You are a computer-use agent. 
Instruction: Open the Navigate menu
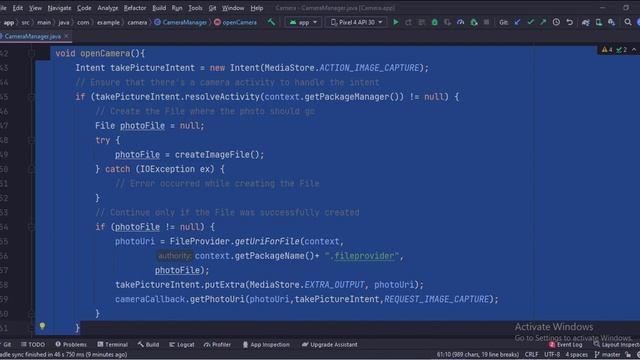59,8
